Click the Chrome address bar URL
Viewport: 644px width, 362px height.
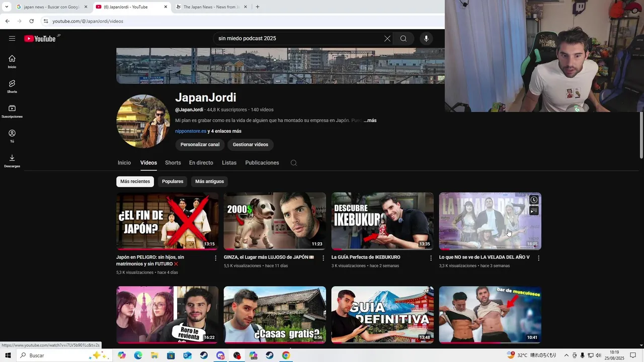click(x=88, y=21)
